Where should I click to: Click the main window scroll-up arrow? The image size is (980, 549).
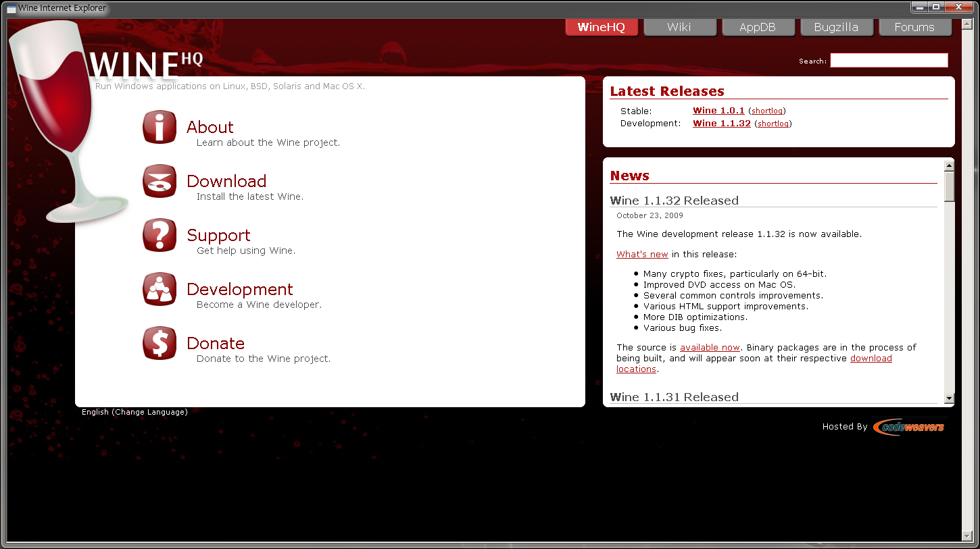(966, 23)
